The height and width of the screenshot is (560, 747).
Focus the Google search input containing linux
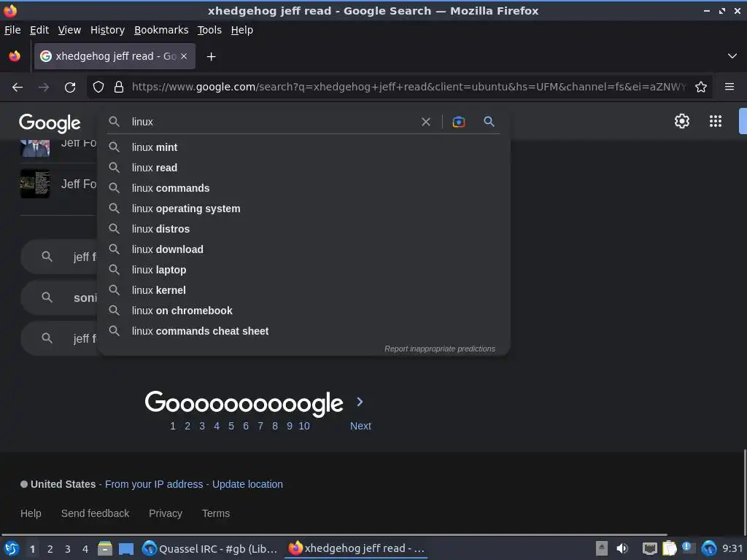(x=271, y=122)
